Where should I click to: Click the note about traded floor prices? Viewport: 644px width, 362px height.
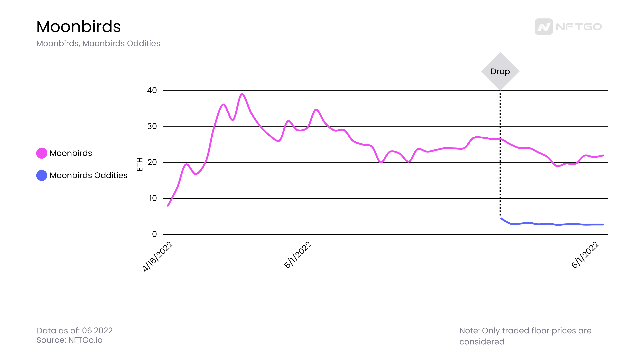[x=525, y=336]
